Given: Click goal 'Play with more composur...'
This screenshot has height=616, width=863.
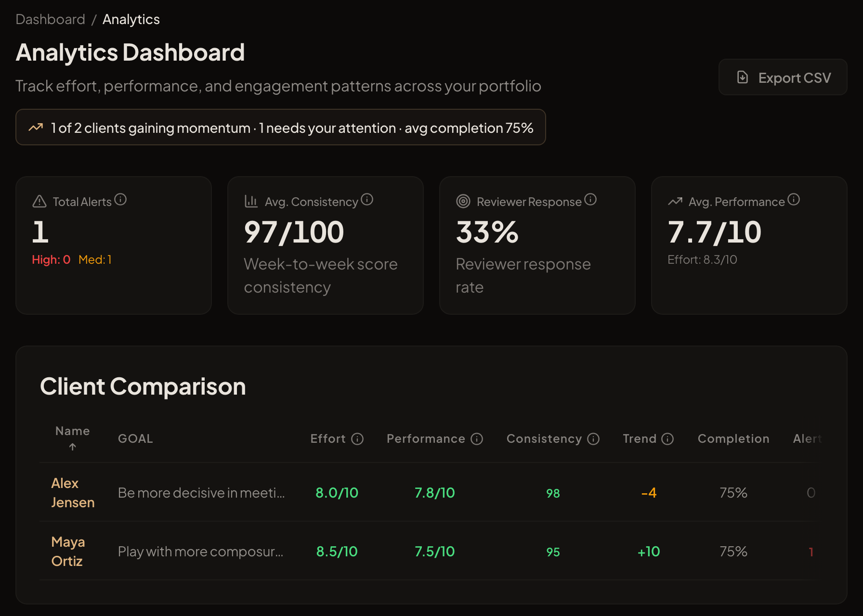Looking at the screenshot, I should click(201, 551).
